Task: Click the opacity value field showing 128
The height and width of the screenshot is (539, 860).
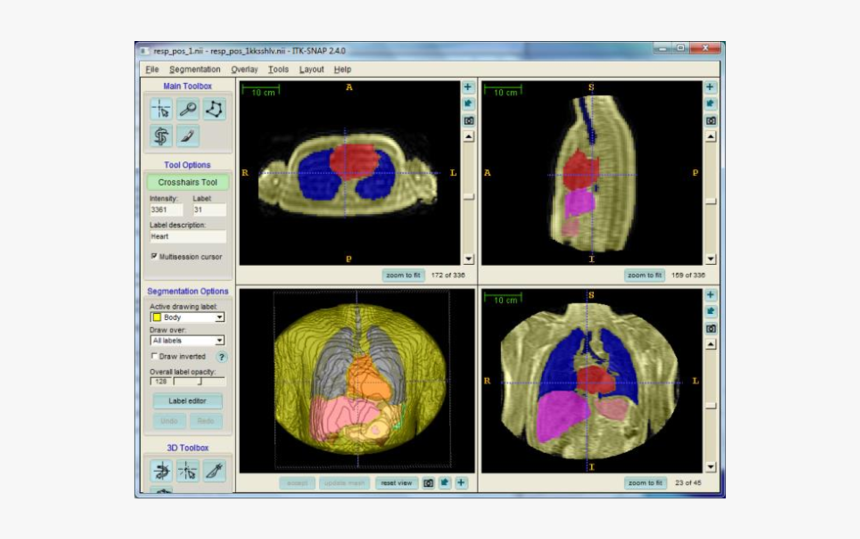Action: point(161,381)
